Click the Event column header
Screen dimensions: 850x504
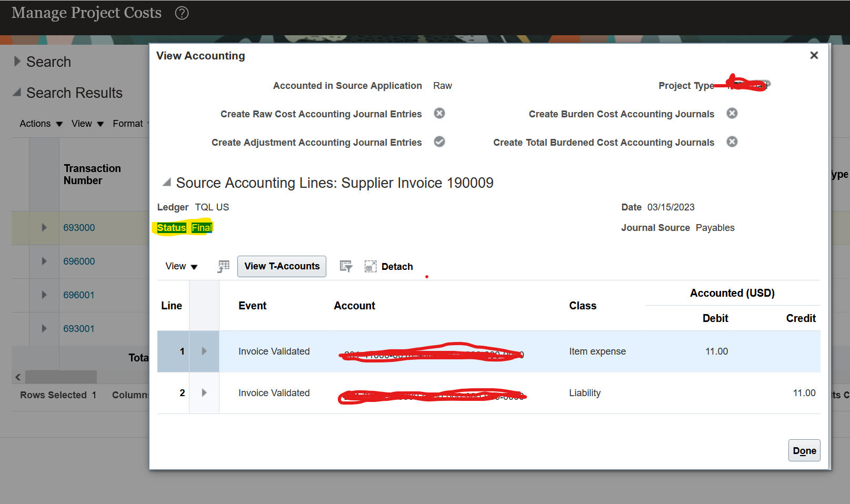point(252,306)
